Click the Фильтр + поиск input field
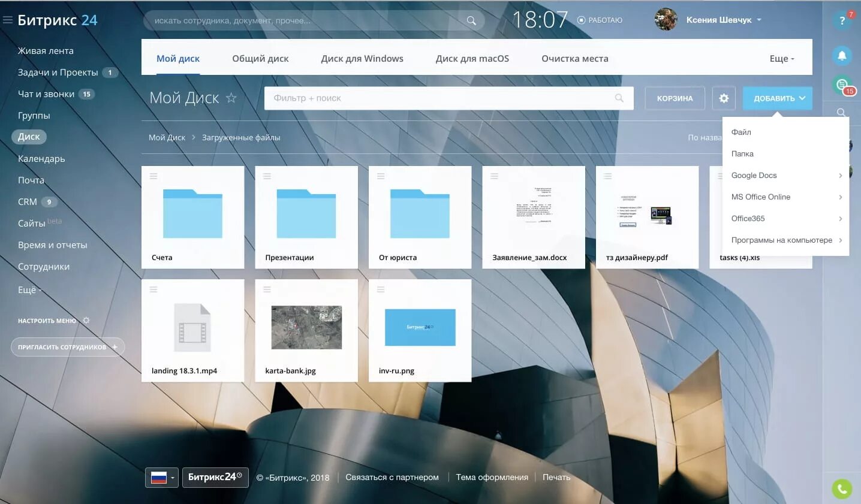861x504 pixels. coord(449,98)
